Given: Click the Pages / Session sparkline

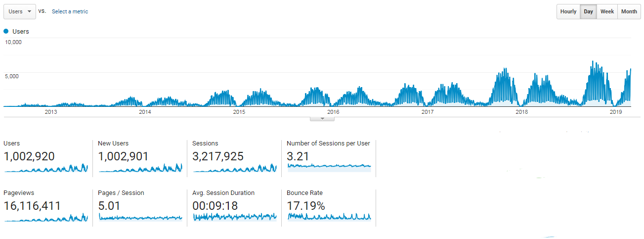Looking at the screenshot, I should point(140,217).
